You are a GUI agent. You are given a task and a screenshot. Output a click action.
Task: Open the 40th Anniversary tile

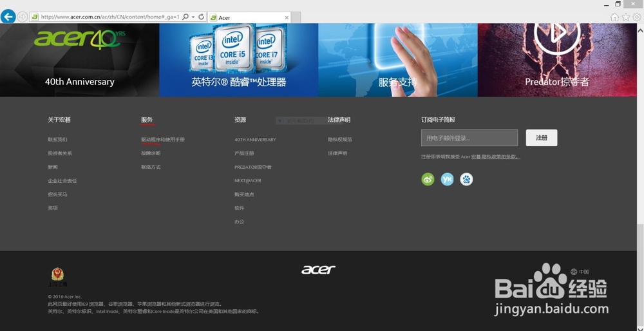click(80, 60)
